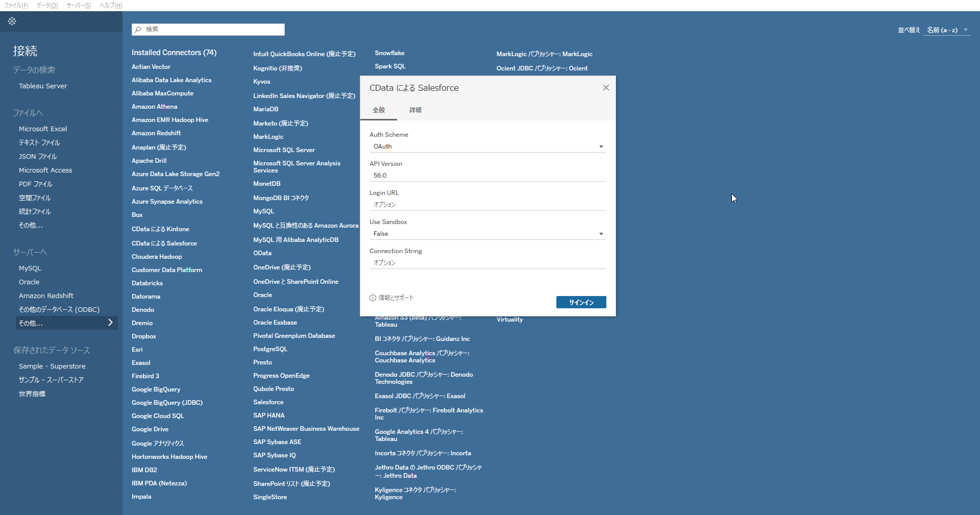
Task: Select the Incorta コネクタ connector
Action: tap(423, 453)
